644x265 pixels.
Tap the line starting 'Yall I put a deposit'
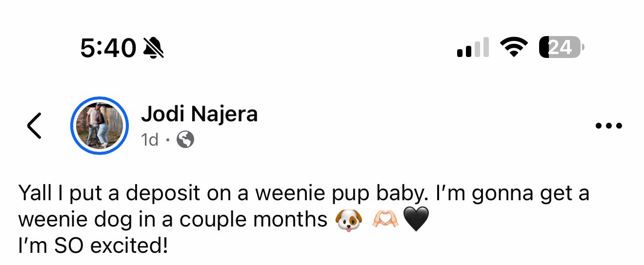303,194
